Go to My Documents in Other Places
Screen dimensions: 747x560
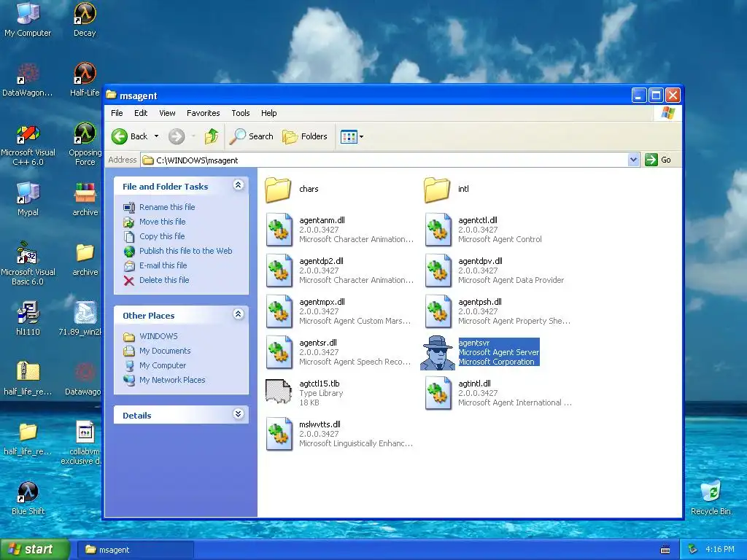(165, 351)
